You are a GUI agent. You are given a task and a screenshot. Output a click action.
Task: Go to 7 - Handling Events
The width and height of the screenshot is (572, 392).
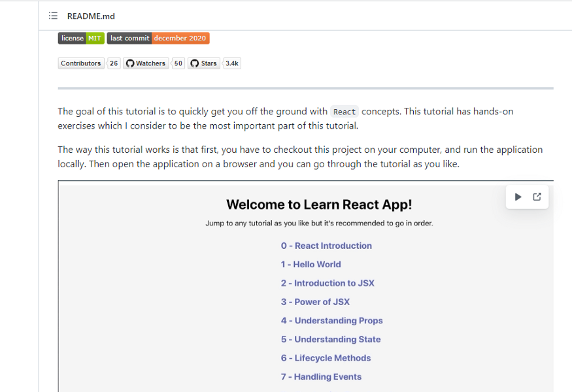click(321, 377)
